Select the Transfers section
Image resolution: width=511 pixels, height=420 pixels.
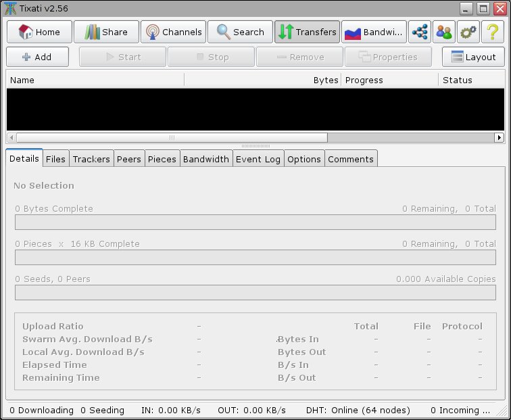click(x=307, y=32)
